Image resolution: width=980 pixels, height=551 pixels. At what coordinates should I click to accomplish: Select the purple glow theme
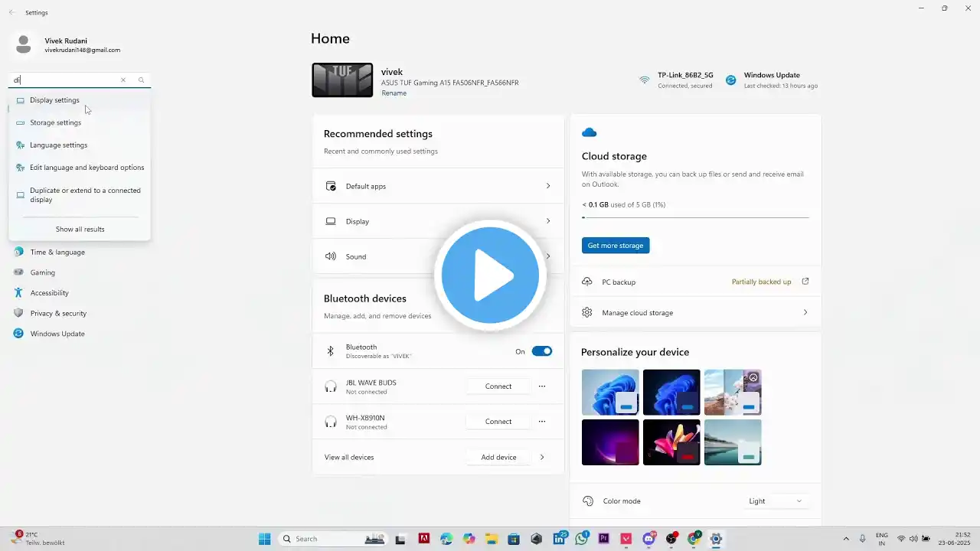[x=610, y=442]
